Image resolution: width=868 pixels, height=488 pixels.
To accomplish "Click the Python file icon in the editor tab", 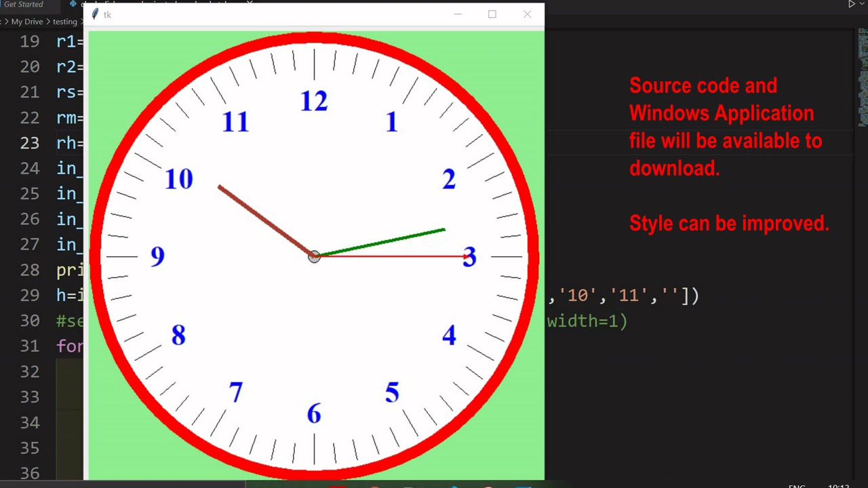I will tap(73, 4).
